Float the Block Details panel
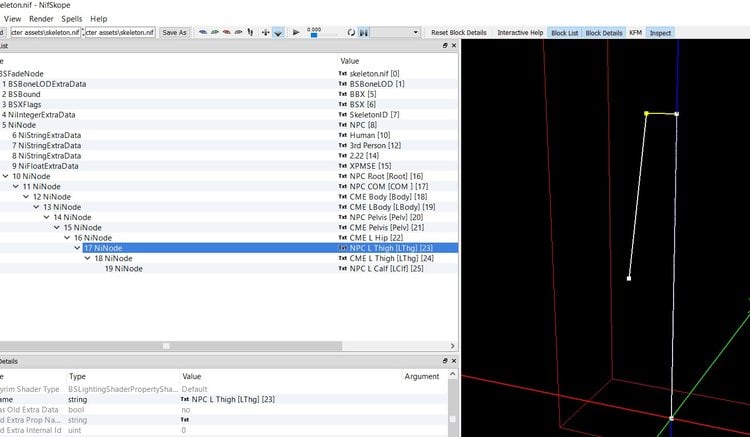 click(x=445, y=361)
